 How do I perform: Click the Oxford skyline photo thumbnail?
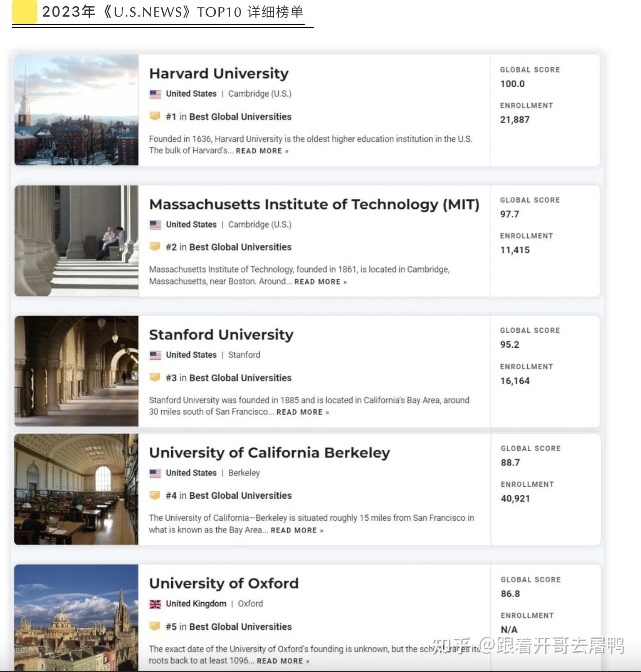click(76, 618)
